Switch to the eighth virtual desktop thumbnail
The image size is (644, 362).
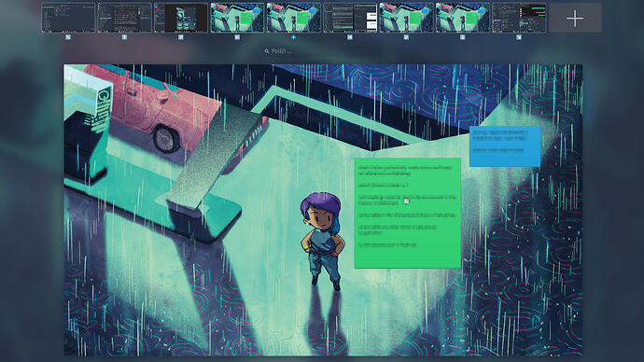tap(462, 18)
